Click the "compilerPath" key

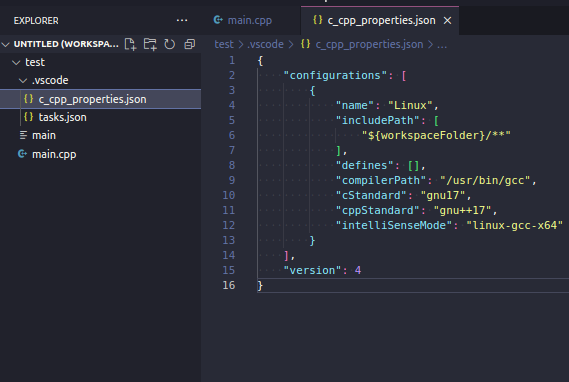(381, 181)
